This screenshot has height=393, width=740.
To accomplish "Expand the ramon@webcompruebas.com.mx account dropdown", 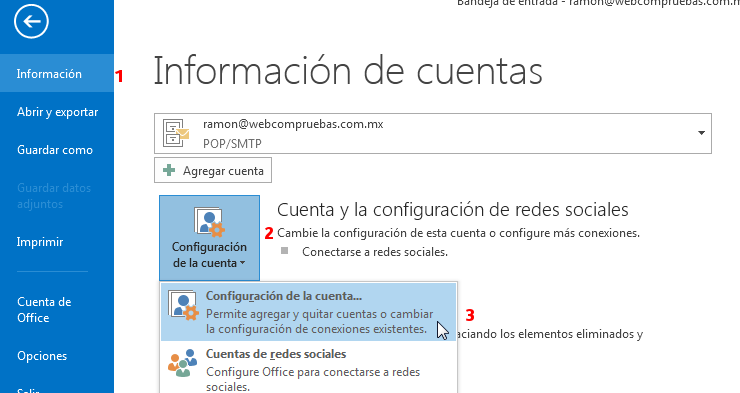I will (x=433, y=134).
